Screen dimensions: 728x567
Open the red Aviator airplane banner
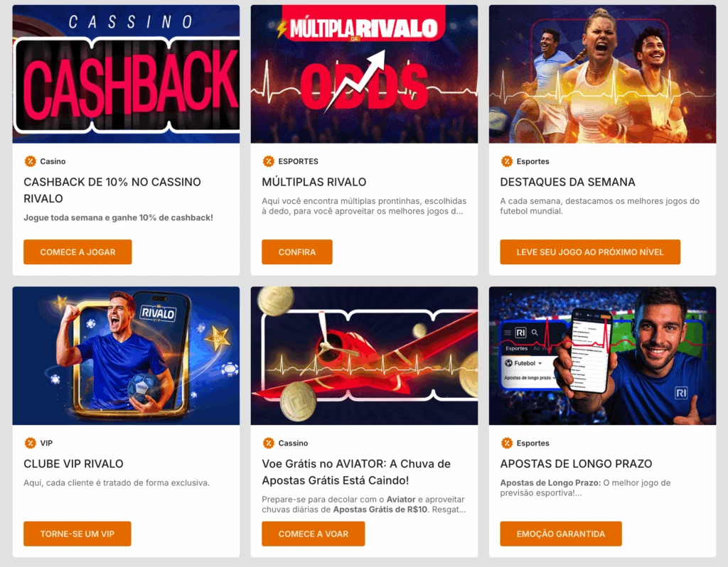[364, 355]
